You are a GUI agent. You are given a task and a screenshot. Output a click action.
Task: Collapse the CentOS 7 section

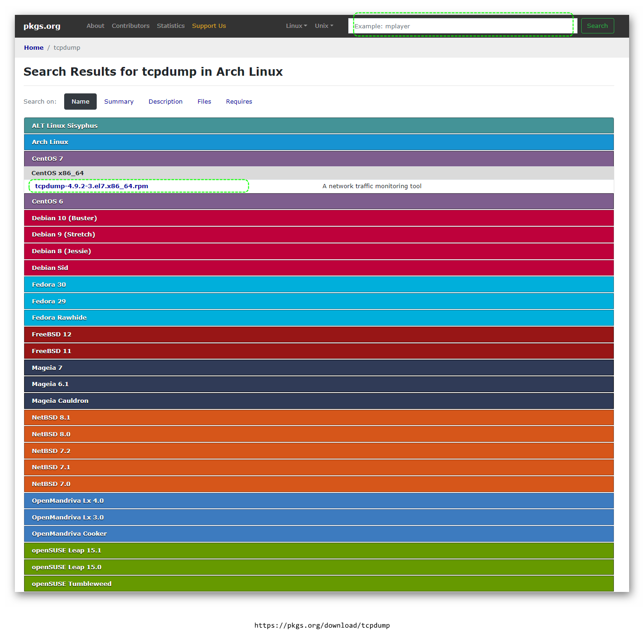pos(319,159)
